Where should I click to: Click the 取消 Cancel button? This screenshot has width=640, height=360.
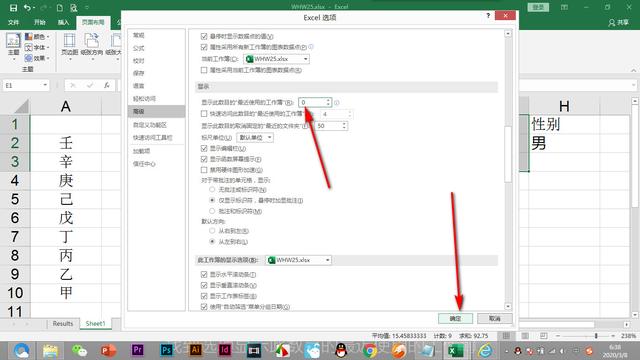[x=495, y=318]
